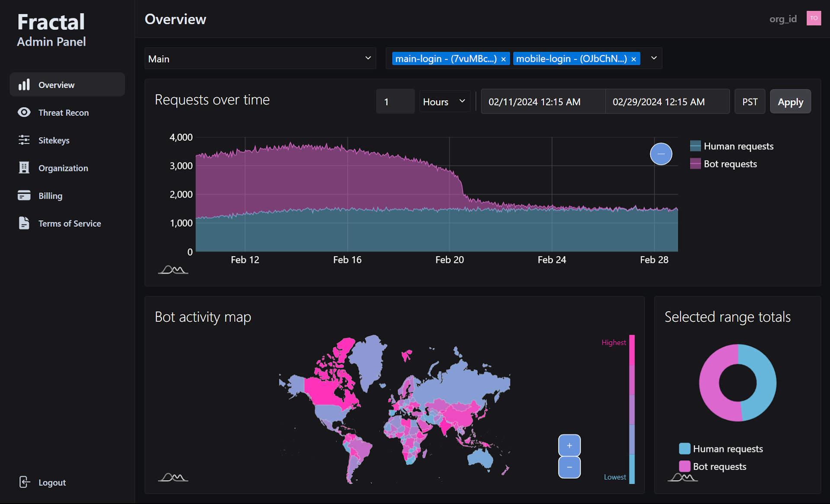
Task: Zoom in on the bot activity map
Action: click(x=569, y=445)
